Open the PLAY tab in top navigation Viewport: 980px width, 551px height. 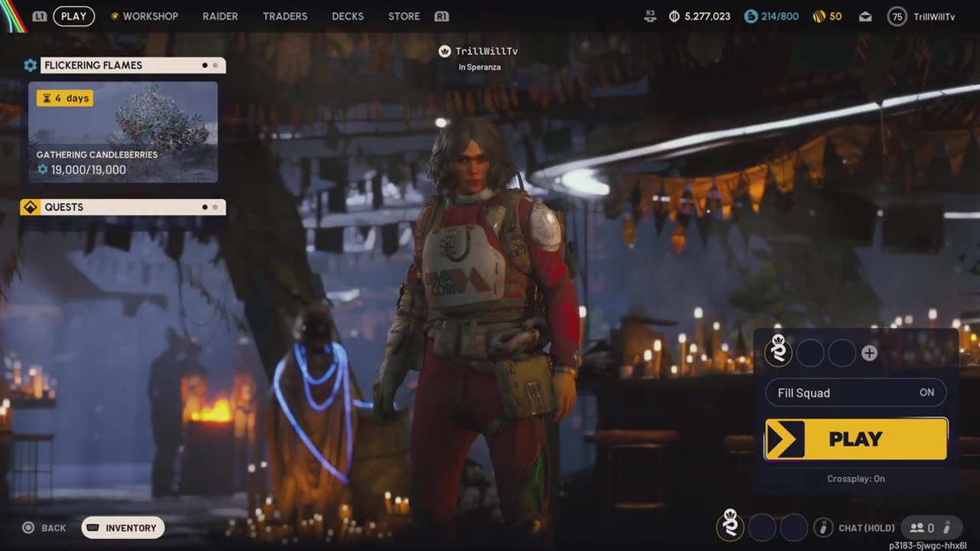click(73, 16)
